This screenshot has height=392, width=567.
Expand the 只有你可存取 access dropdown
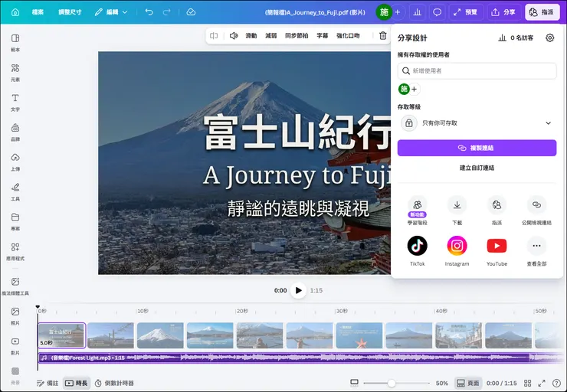[477, 123]
